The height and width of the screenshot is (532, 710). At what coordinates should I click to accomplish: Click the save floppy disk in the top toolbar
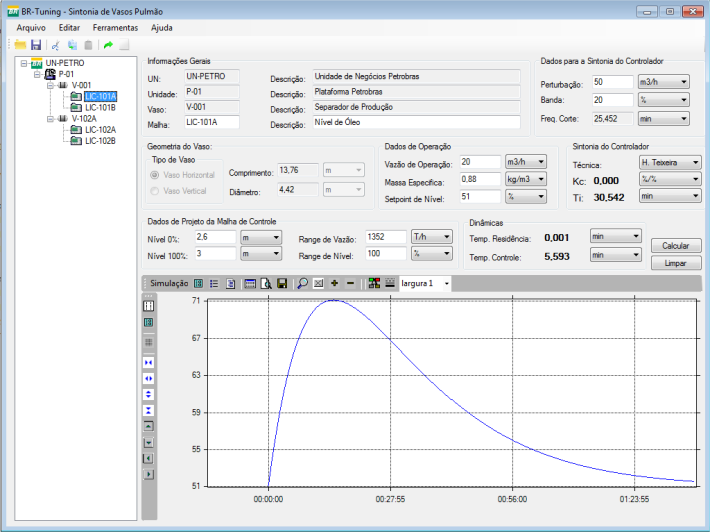tap(36, 46)
